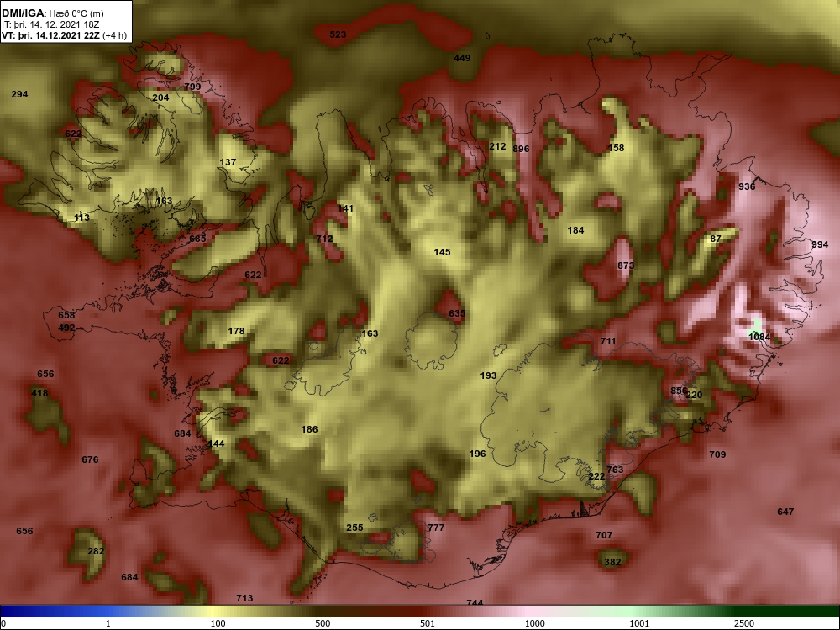Click the map value '418'
Image resolution: width=840 pixels, height=630 pixels.
point(39,393)
